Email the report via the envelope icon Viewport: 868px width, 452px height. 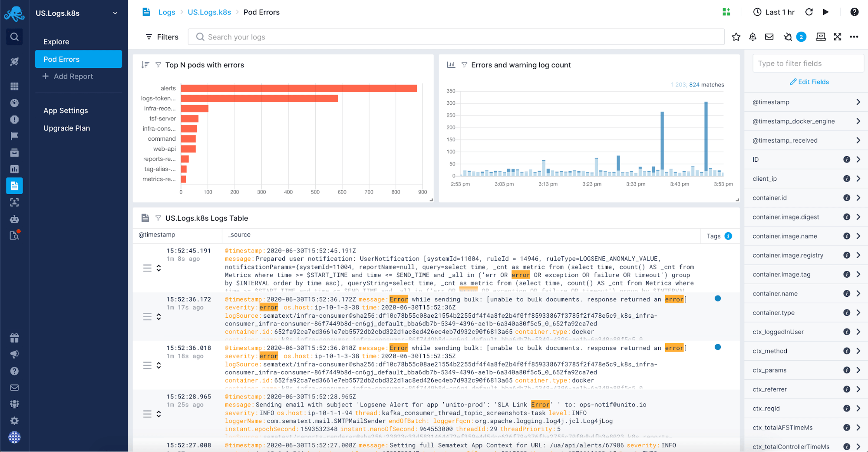769,37
